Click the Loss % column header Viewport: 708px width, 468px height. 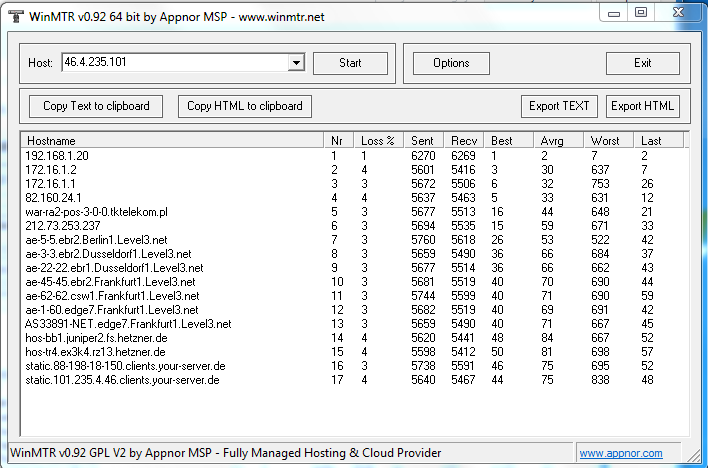379,140
